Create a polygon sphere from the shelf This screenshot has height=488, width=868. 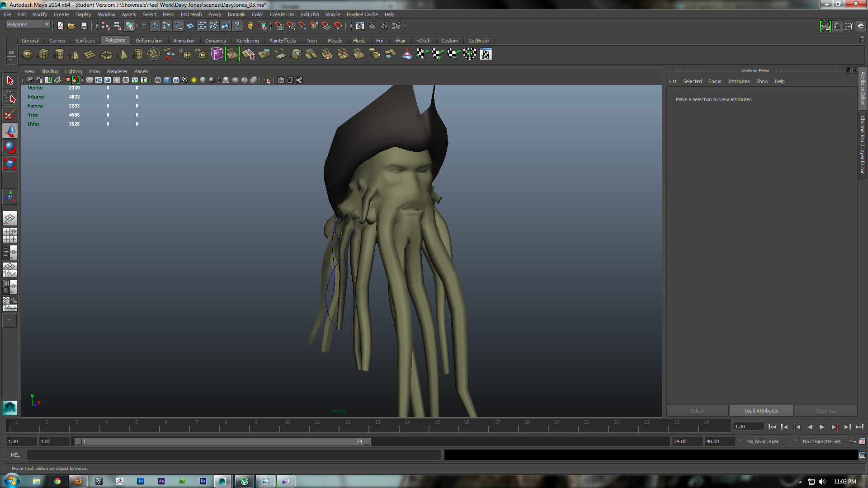click(x=28, y=54)
